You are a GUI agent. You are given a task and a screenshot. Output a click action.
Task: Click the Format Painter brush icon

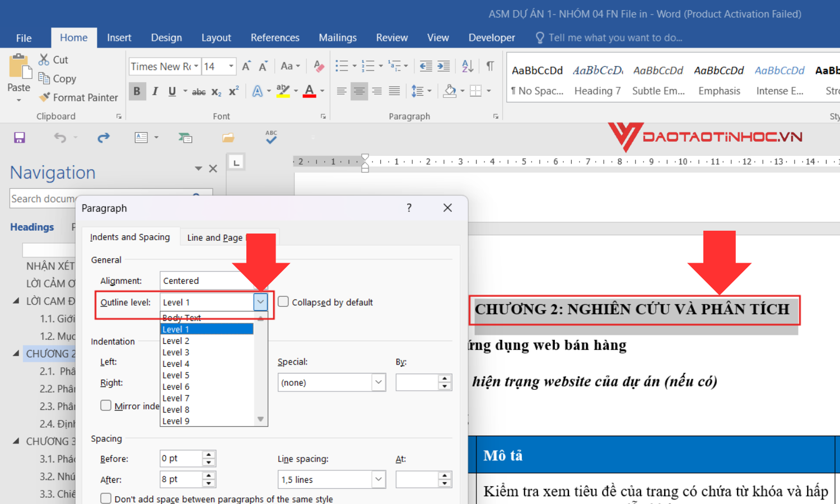45,97
